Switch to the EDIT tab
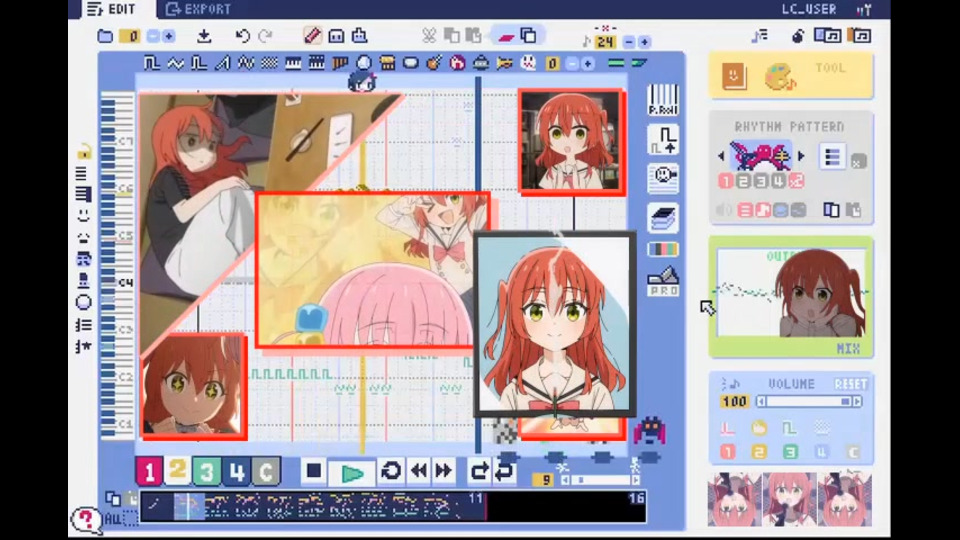The width and height of the screenshot is (960, 540). tap(111, 9)
